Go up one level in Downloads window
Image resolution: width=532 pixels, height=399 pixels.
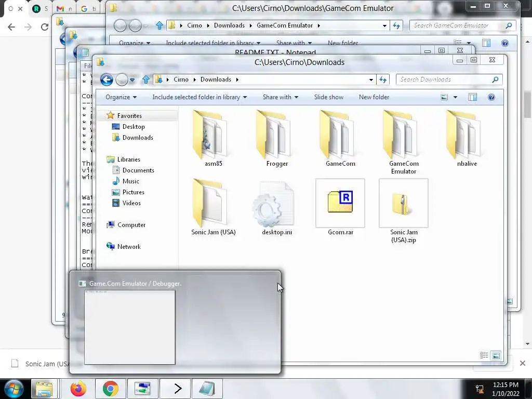coord(146,79)
